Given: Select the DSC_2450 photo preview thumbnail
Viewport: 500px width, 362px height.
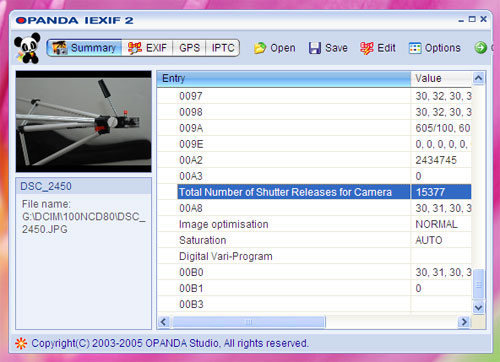Looking at the screenshot, I should click(x=84, y=121).
